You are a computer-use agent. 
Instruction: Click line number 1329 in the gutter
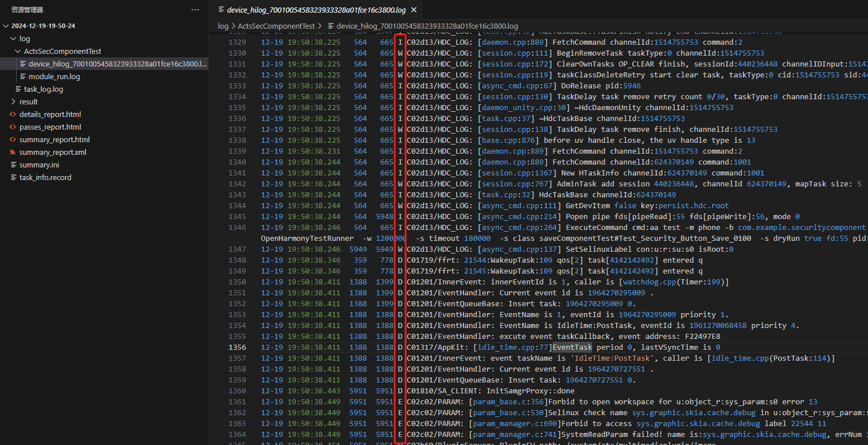(237, 42)
